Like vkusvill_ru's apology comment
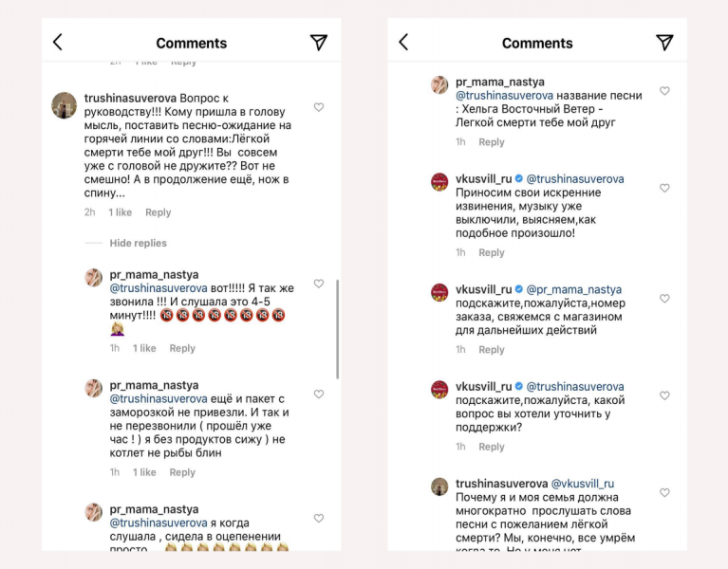Screen dimensions: 728x569 click(x=664, y=188)
